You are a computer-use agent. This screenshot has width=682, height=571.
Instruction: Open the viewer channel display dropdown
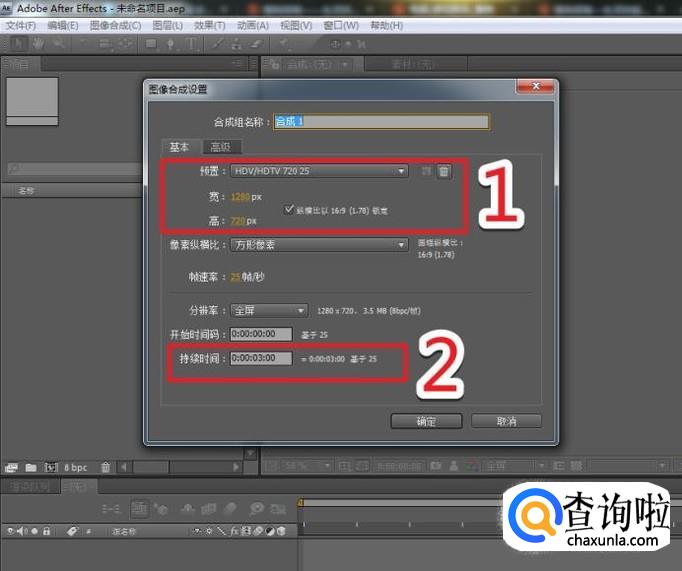tap(471, 466)
